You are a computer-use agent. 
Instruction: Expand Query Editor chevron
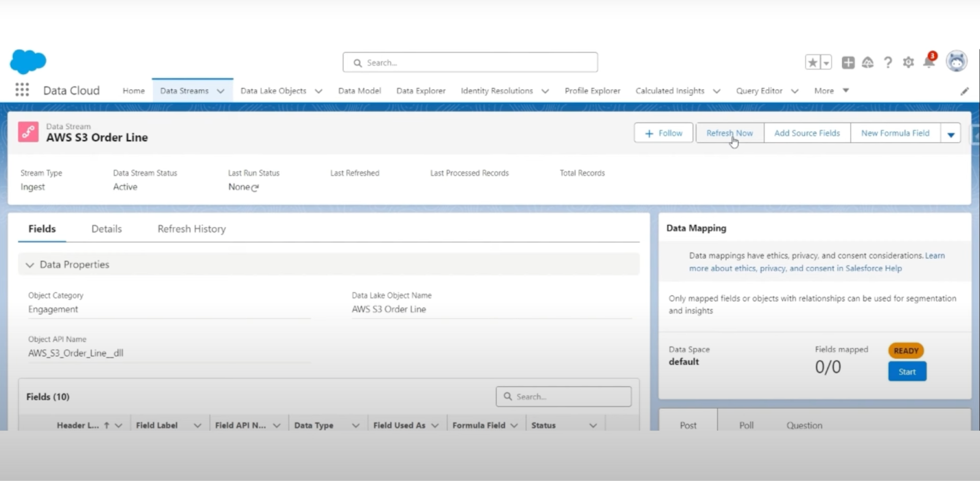pyautogui.click(x=794, y=91)
